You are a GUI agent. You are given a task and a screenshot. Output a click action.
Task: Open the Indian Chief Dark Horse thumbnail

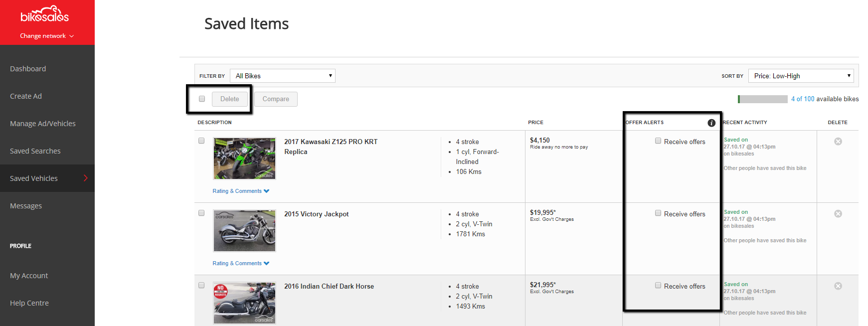244,303
